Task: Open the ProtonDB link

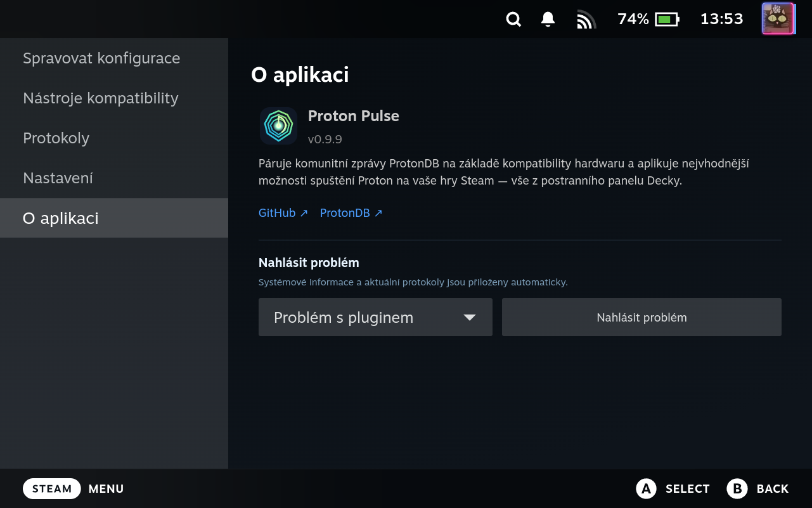Action: click(351, 213)
